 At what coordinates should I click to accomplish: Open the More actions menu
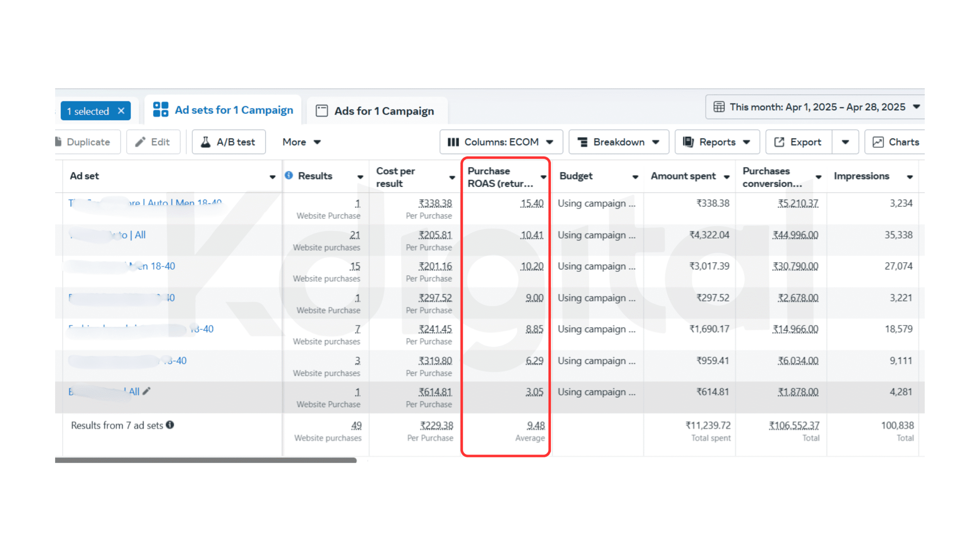(x=301, y=142)
